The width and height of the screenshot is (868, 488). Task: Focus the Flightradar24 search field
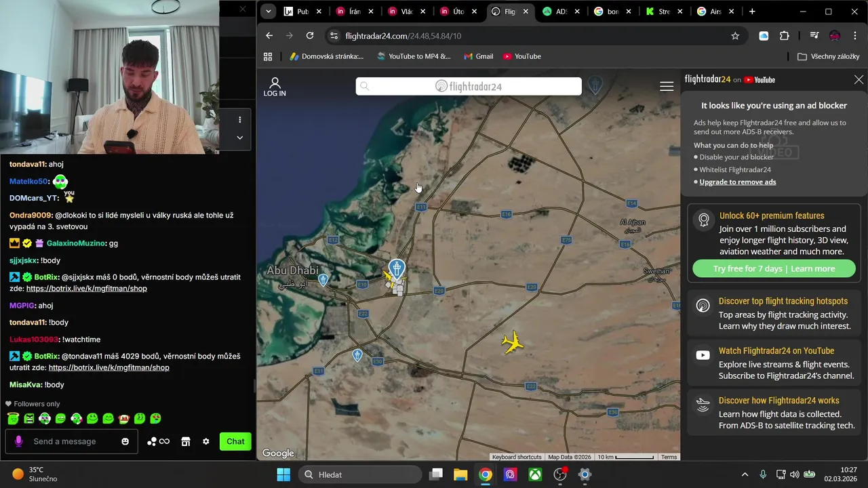[469, 86]
